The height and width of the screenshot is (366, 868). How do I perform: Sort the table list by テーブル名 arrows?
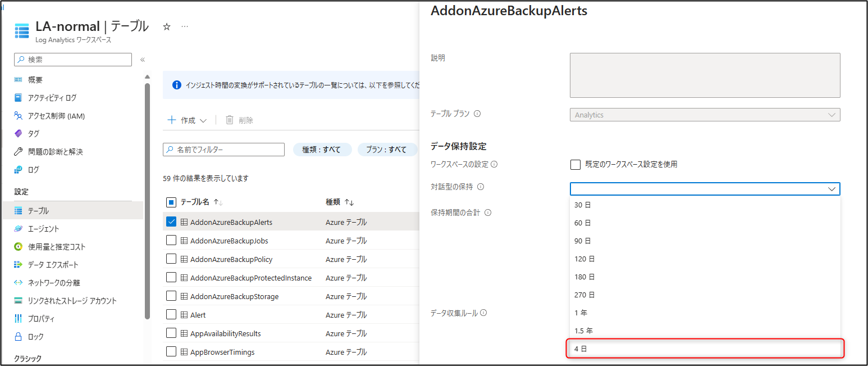pos(218,202)
